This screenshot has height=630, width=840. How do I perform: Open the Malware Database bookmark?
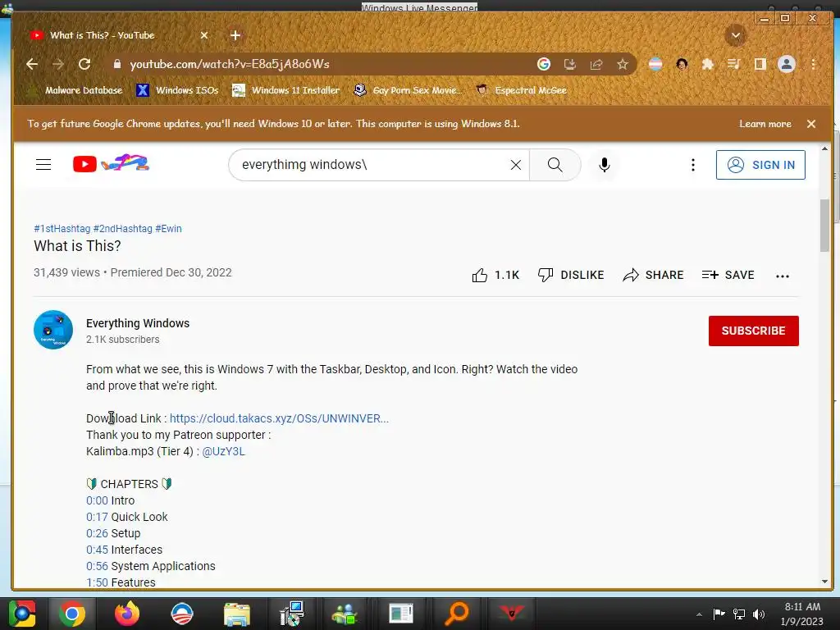point(75,90)
